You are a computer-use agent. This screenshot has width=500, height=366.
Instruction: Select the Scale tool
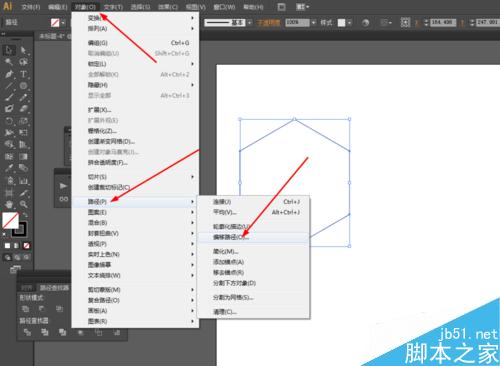(23, 121)
